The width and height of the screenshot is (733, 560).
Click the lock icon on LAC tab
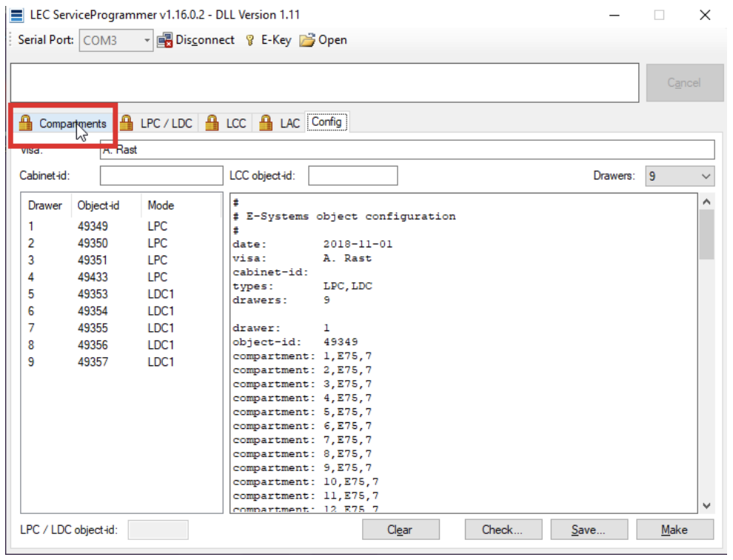pyautogui.click(x=266, y=124)
